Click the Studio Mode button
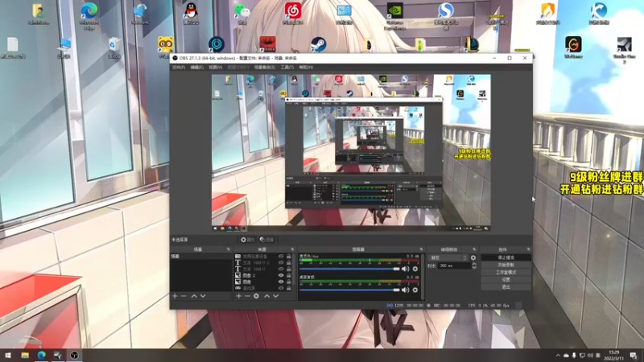Image resolution: width=644 pixels, height=362 pixels. 506,273
